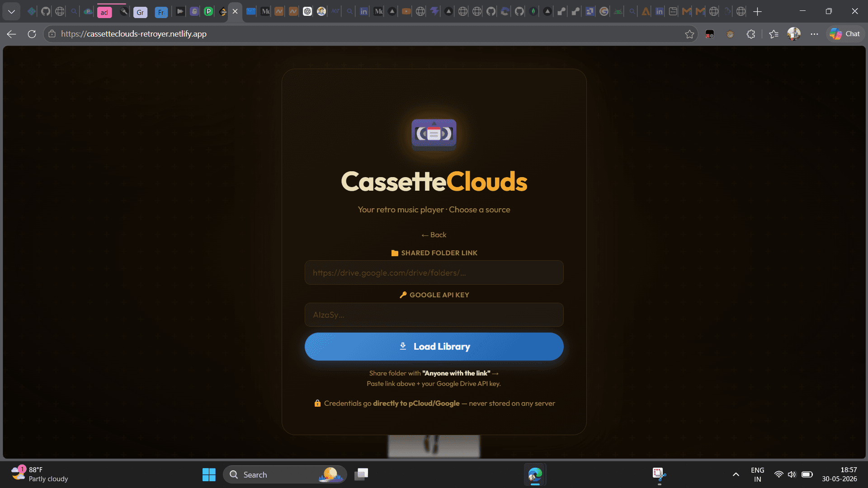This screenshot has height=488, width=868.
Task: Click the cassette tape logo icon
Action: (x=434, y=134)
